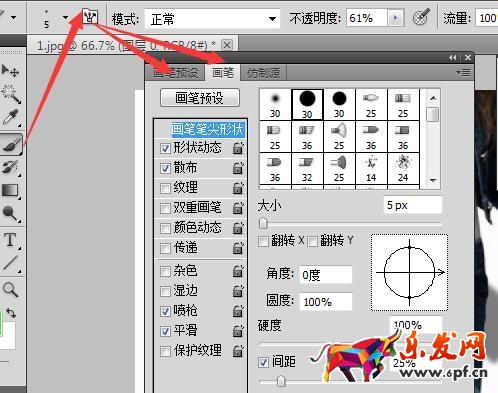Open 不透明度 slider popup arrow
498x393 pixels.
point(396,18)
